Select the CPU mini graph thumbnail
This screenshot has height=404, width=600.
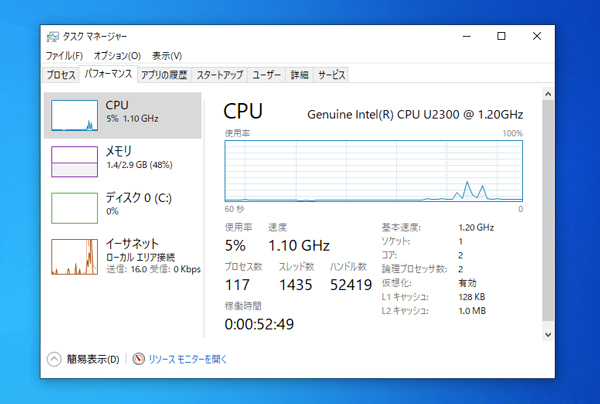coord(74,115)
